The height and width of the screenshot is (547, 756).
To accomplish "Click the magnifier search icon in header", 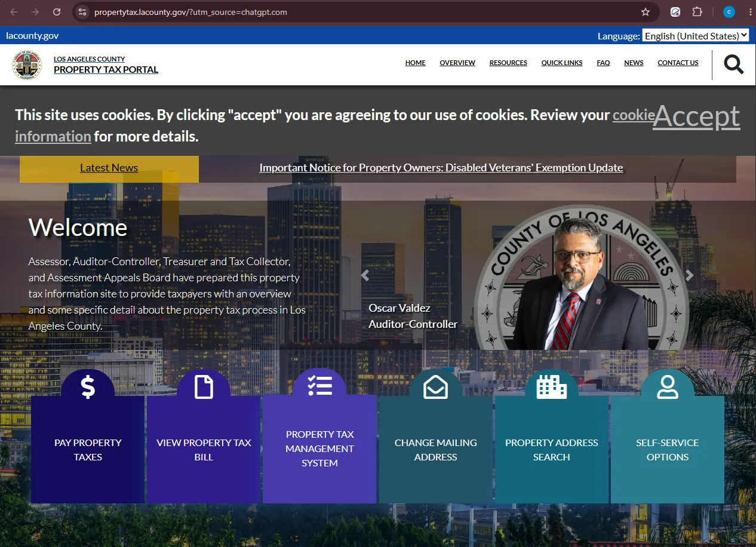I will [734, 64].
